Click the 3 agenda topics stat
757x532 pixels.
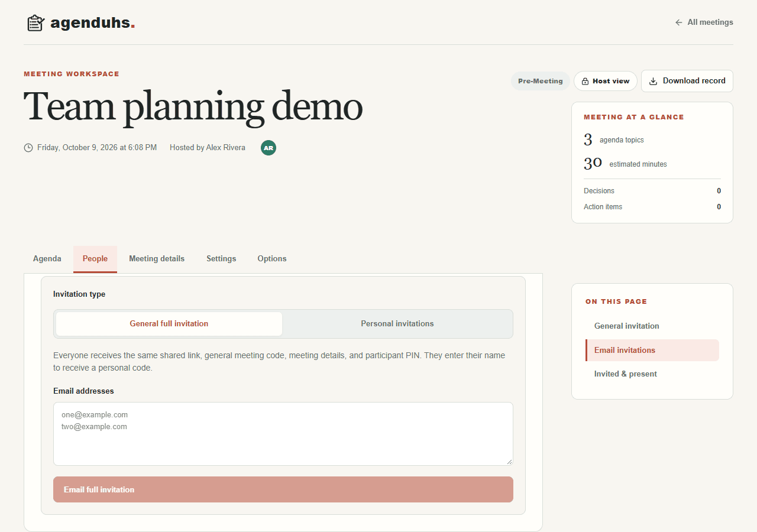coord(614,140)
